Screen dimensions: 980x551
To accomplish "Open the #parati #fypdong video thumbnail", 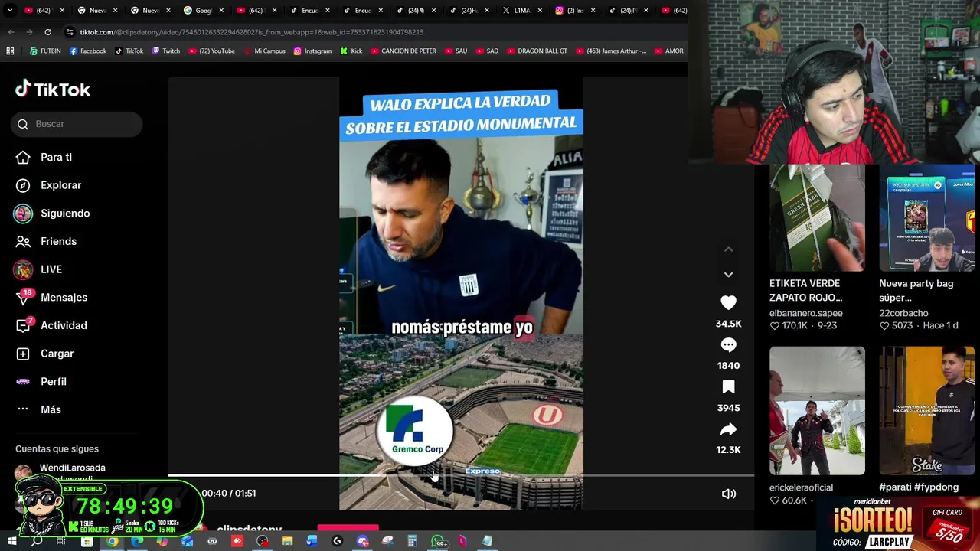I will (x=927, y=411).
